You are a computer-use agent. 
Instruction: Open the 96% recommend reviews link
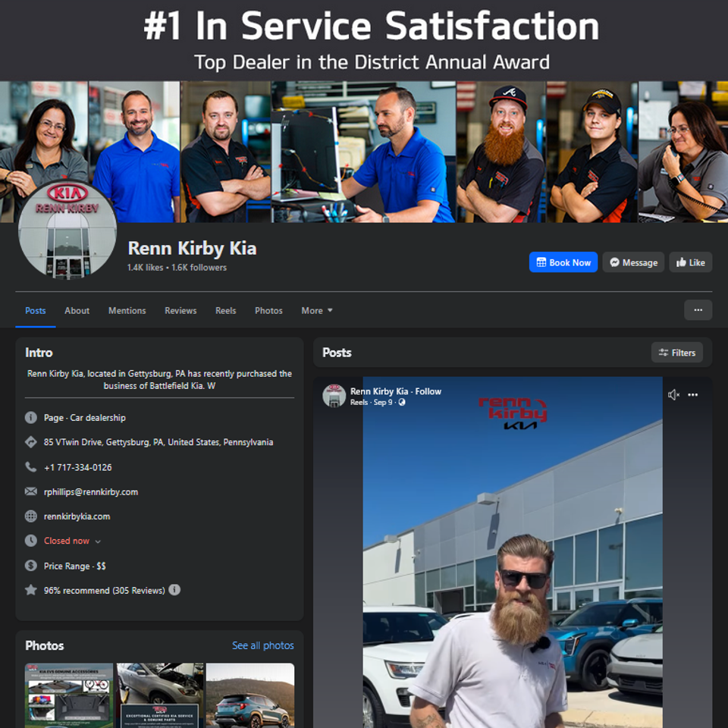105,591
